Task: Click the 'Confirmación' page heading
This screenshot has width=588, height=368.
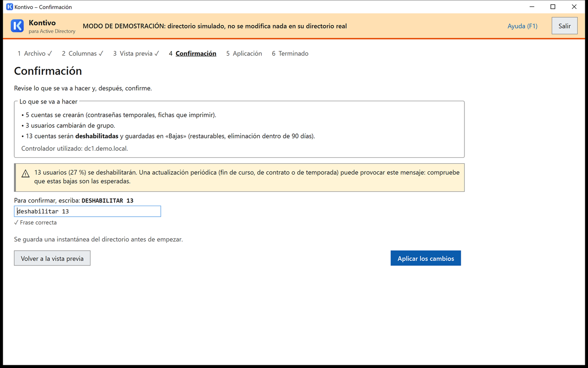Action: (x=48, y=71)
